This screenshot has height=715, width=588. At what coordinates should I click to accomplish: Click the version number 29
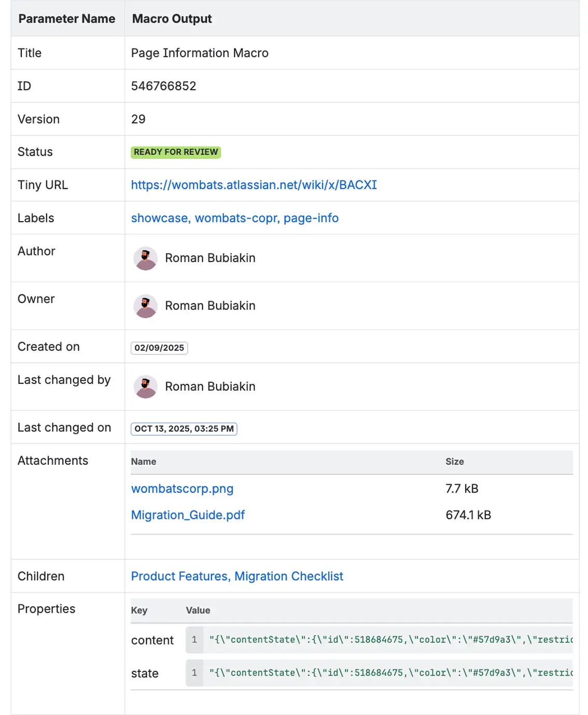click(138, 119)
